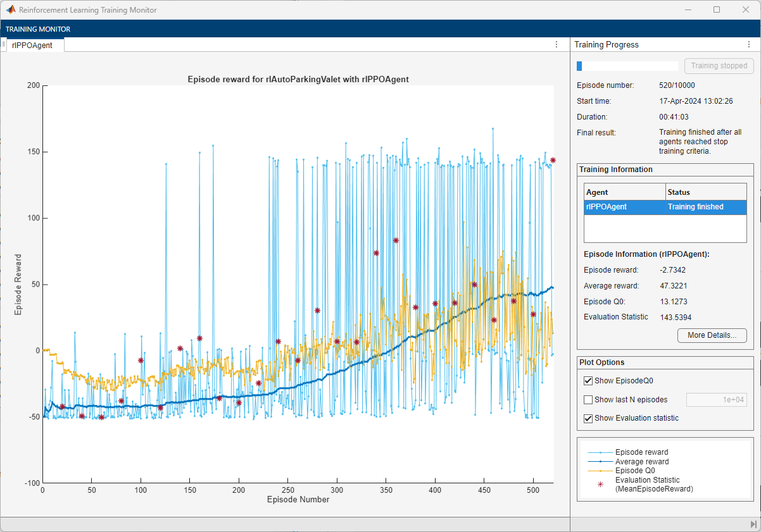Open the Training Progress panel three-dot menu
This screenshot has width=761, height=532.
pos(749,44)
